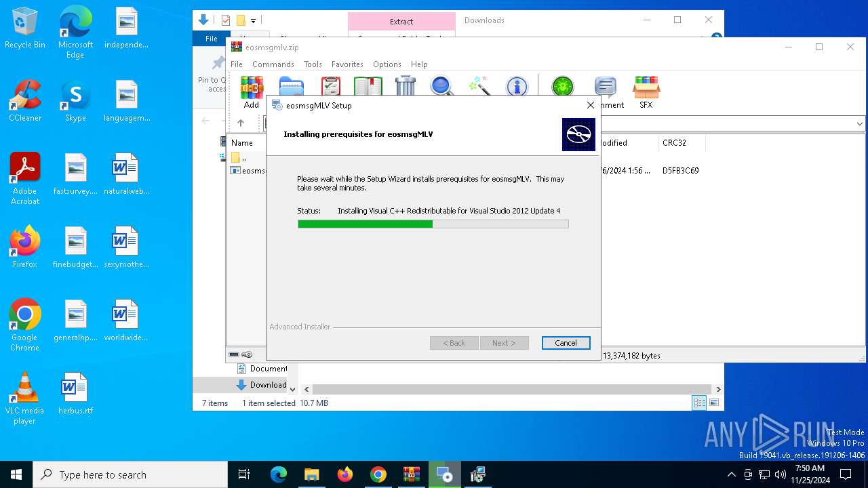Viewport: 868px width, 488px height.
Task: Close the eosmsgMLV Setup dialog
Action: pyautogui.click(x=590, y=105)
